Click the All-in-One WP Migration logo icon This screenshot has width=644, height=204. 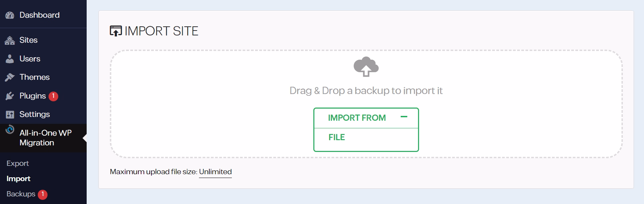[10, 129]
